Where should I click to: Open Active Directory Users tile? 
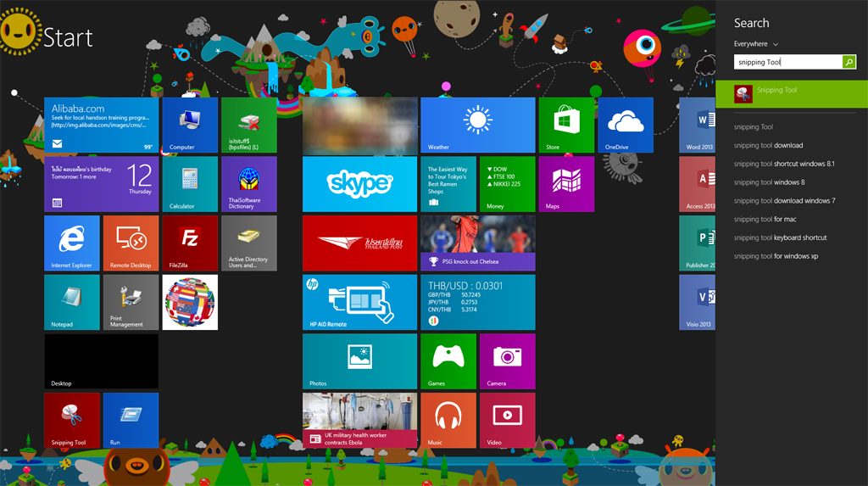pyautogui.click(x=249, y=243)
